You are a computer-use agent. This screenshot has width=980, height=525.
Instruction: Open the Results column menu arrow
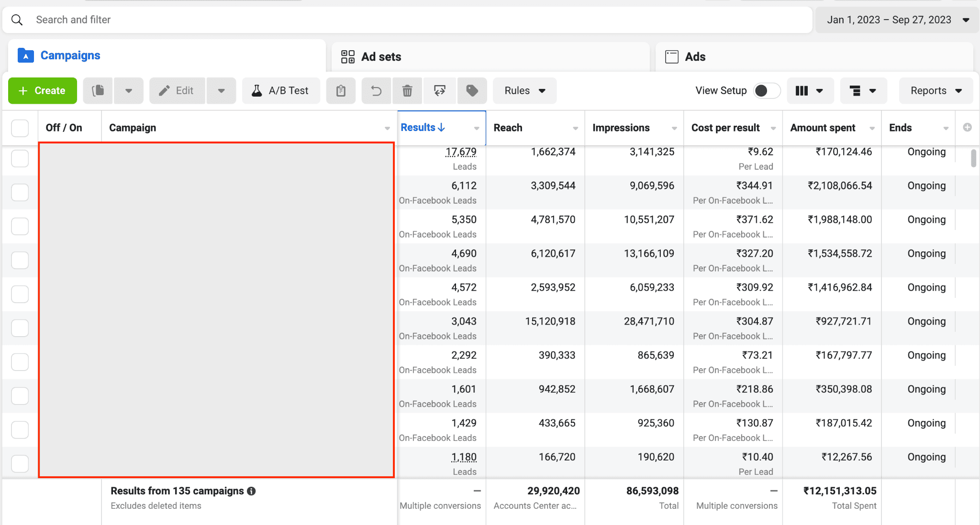[477, 128]
